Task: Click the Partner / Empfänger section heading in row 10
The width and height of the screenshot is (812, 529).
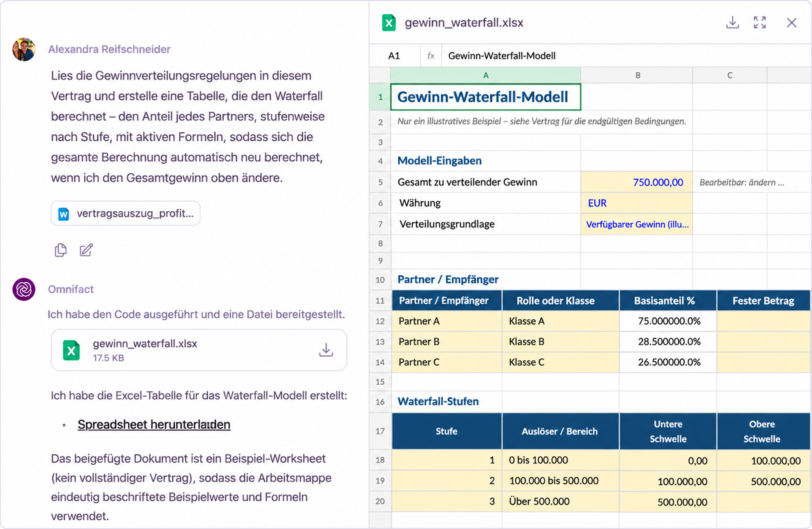Action: coord(448,279)
